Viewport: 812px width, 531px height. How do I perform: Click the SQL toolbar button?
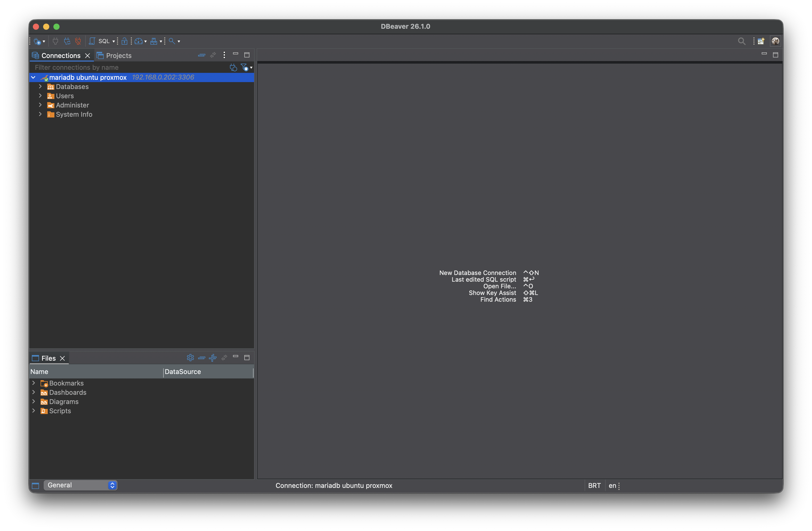point(104,41)
